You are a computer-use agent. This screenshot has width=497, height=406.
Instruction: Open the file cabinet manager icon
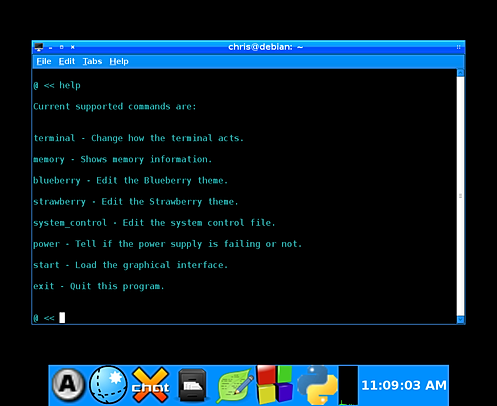192,385
